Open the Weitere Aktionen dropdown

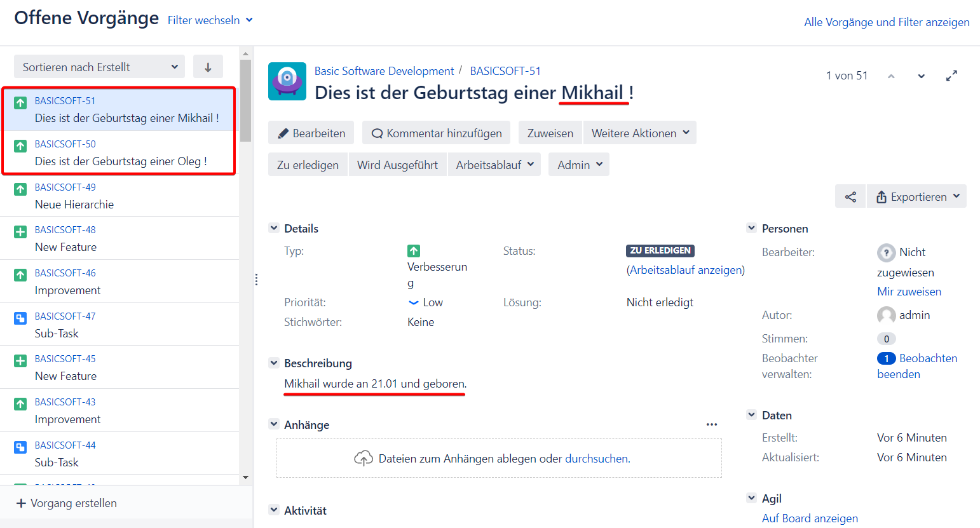pos(639,133)
